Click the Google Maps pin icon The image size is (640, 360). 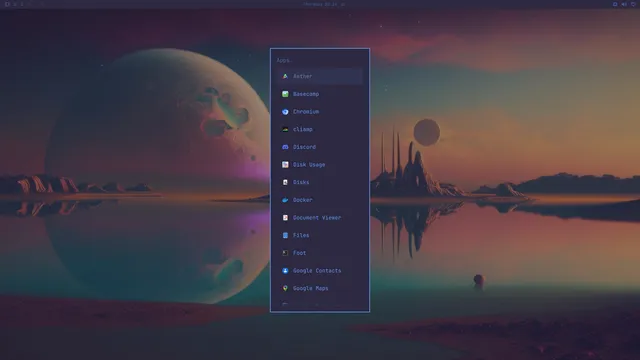(285, 288)
